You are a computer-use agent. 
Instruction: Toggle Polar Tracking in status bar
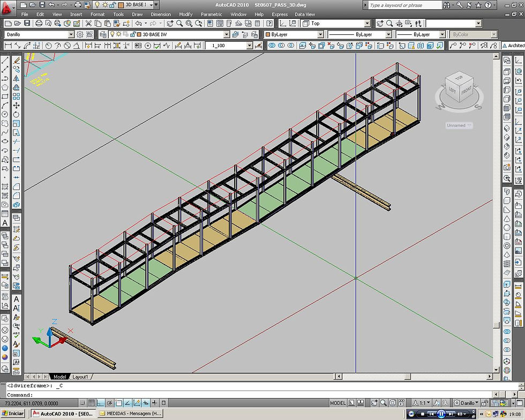[x=109, y=403]
